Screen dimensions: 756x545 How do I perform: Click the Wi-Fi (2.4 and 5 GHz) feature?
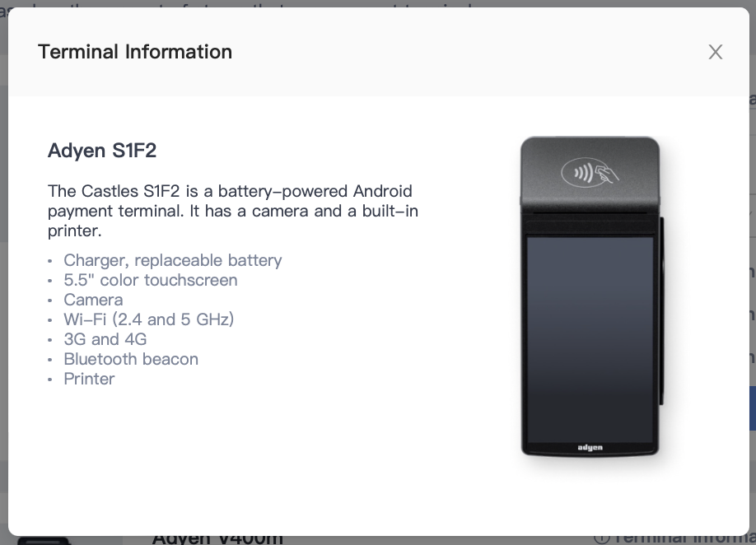pos(149,319)
